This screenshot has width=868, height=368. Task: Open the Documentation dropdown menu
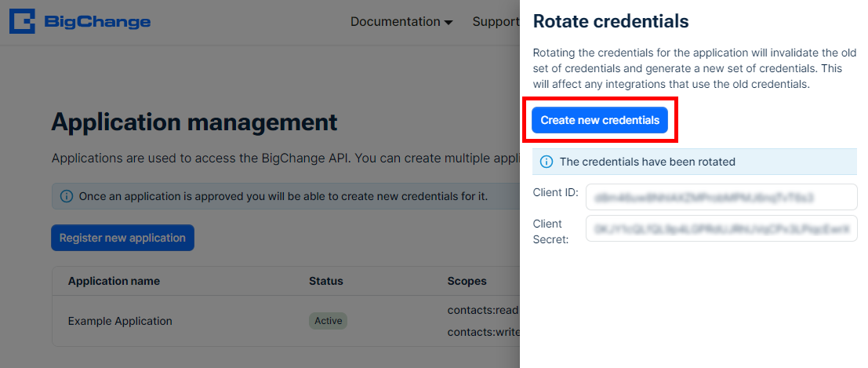coord(401,22)
